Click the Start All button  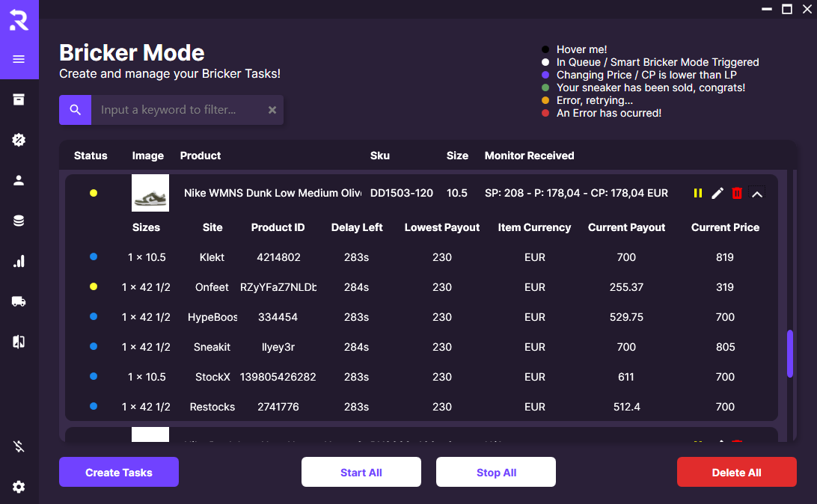point(361,473)
